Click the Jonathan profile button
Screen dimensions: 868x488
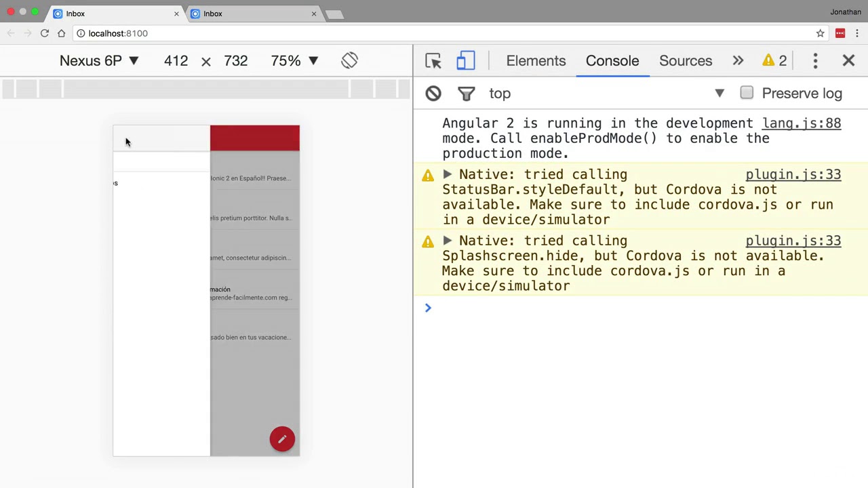(846, 12)
